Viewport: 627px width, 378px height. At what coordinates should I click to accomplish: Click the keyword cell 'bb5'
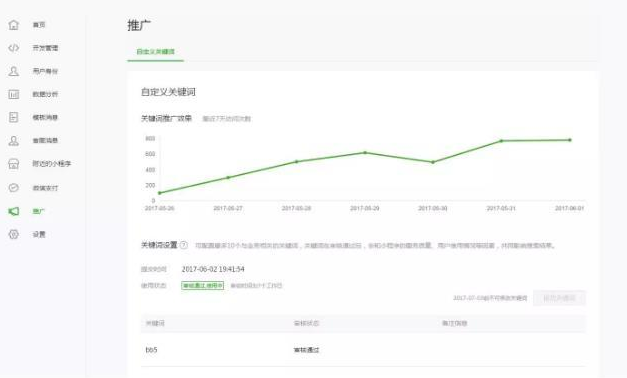pos(151,350)
